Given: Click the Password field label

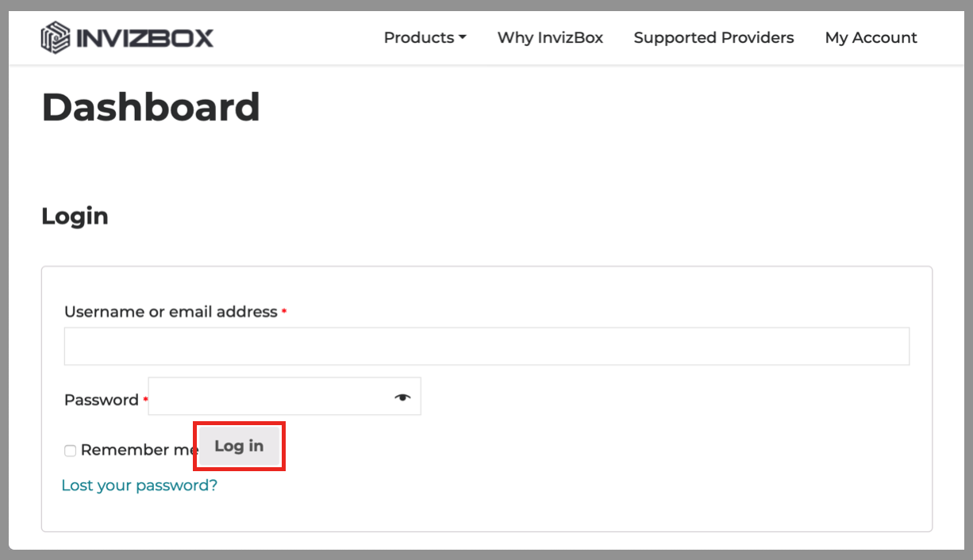Looking at the screenshot, I should click(102, 400).
